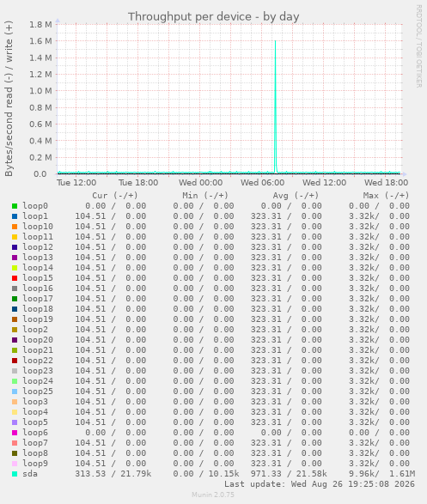Select the loop2 legend label
The image size is (427, 504).
[35, 330]
